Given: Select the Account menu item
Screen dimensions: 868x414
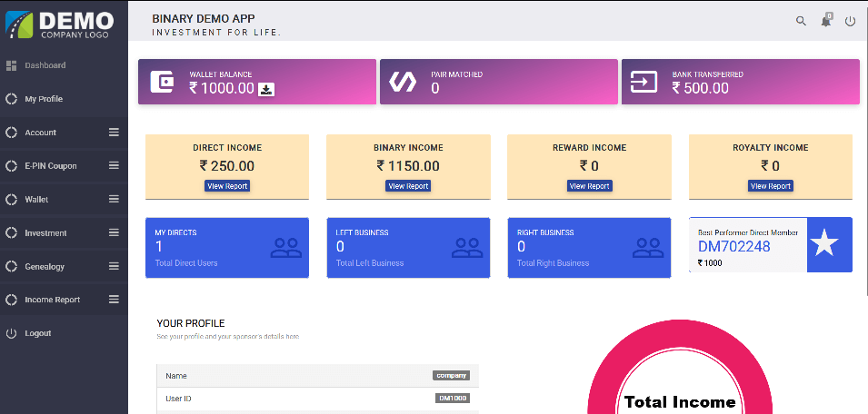Looking at the screenshot, I should tap(64, 133).
